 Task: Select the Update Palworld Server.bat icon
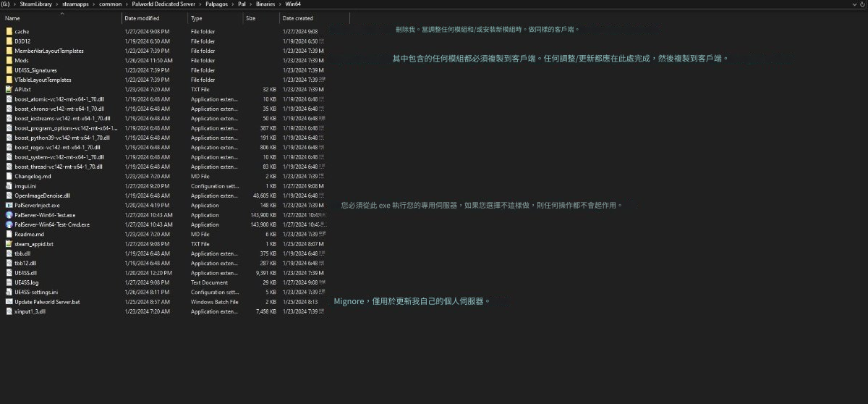pos(9,301)
